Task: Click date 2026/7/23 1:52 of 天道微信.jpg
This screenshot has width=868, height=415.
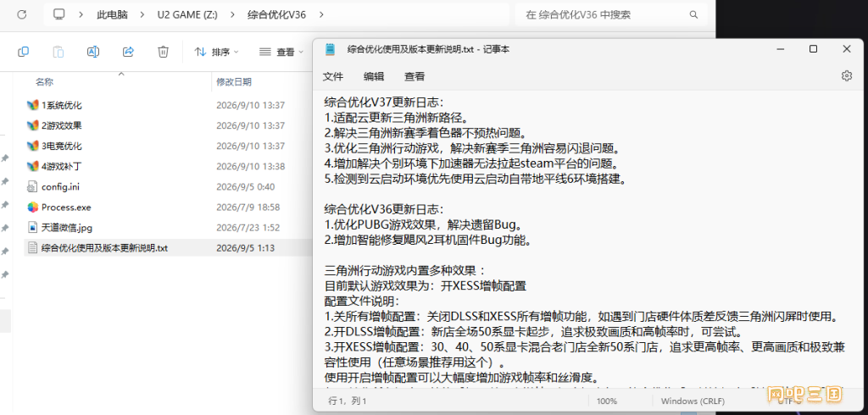Action: pos(248,228)
